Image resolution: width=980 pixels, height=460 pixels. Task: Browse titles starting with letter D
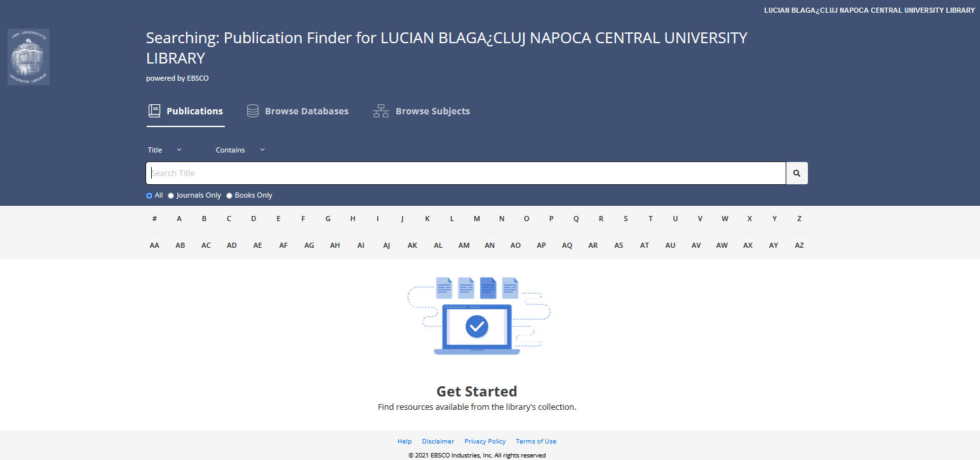[253, 219]
